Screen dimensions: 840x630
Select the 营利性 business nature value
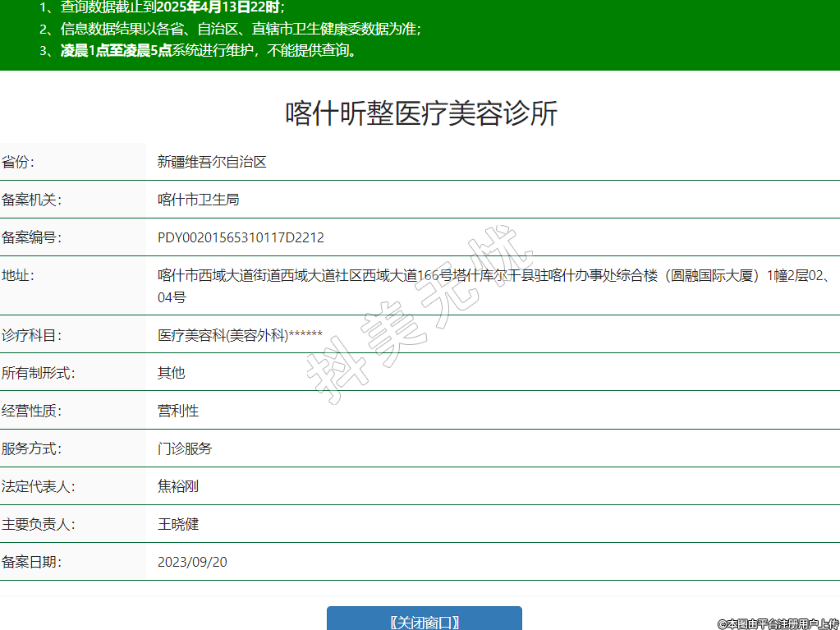[x=177, y=411]
